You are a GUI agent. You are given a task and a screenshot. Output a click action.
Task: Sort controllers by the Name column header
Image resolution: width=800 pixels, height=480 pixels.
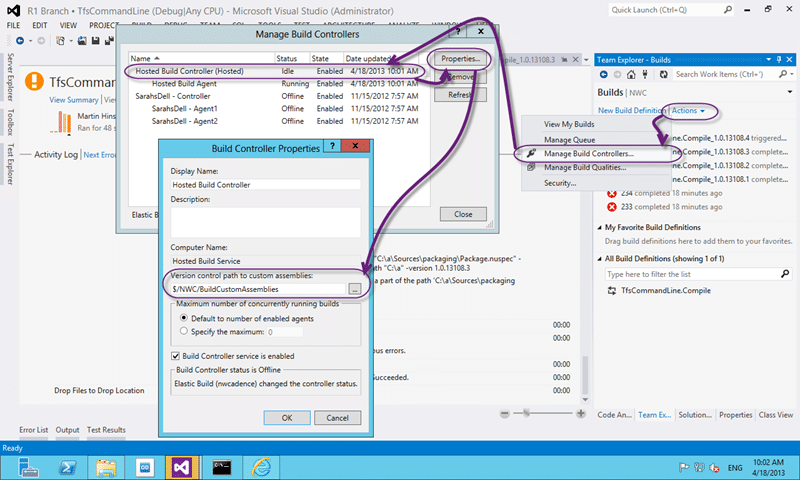(x=202, y=59)
